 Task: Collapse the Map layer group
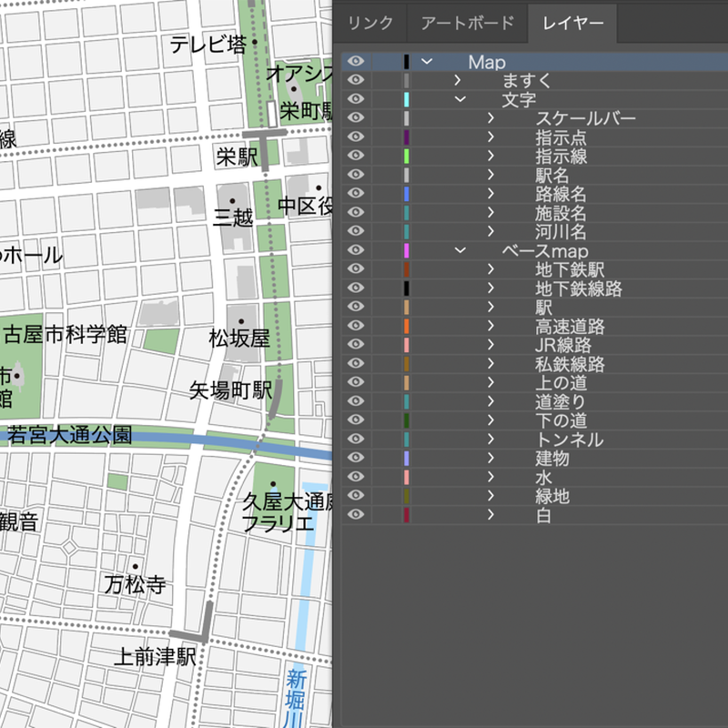tap(426, 62)
